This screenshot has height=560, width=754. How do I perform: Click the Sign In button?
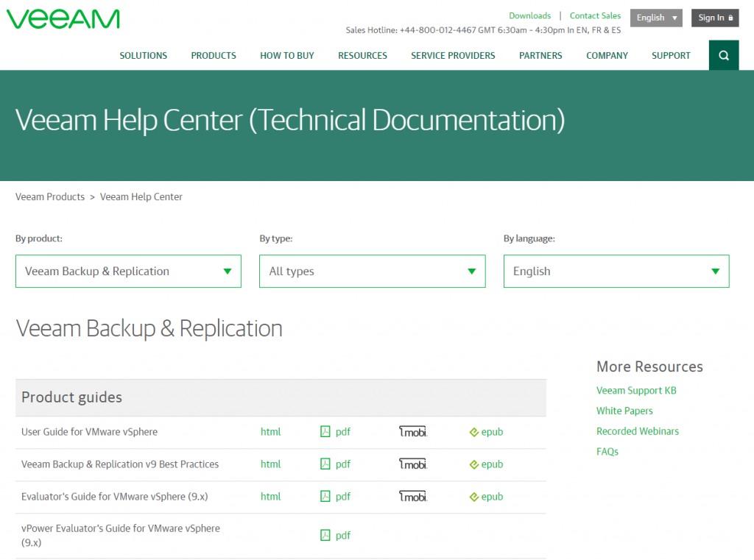tap(715, 18)
